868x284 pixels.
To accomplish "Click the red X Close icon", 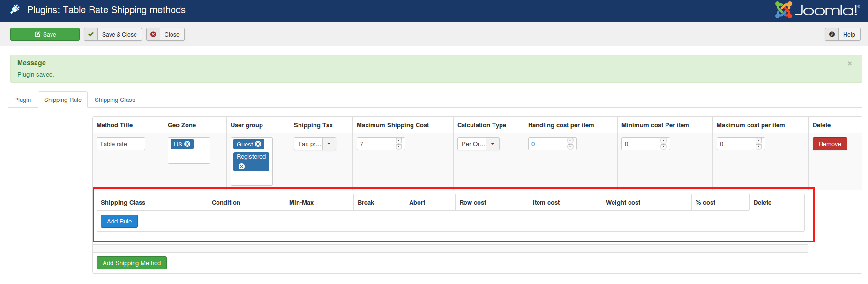I will (x=153, y=34).
